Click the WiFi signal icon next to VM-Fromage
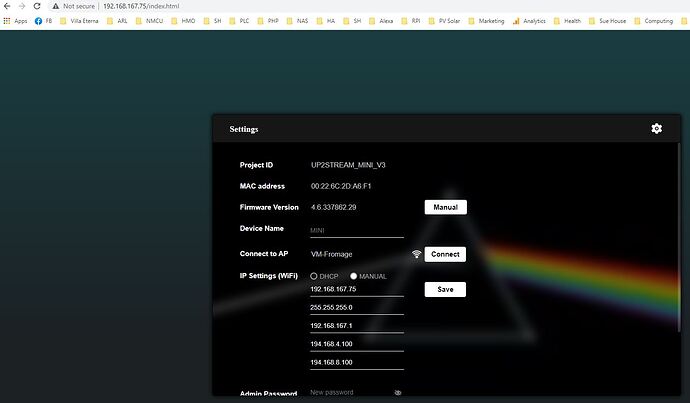 click(x=416, y=254)
